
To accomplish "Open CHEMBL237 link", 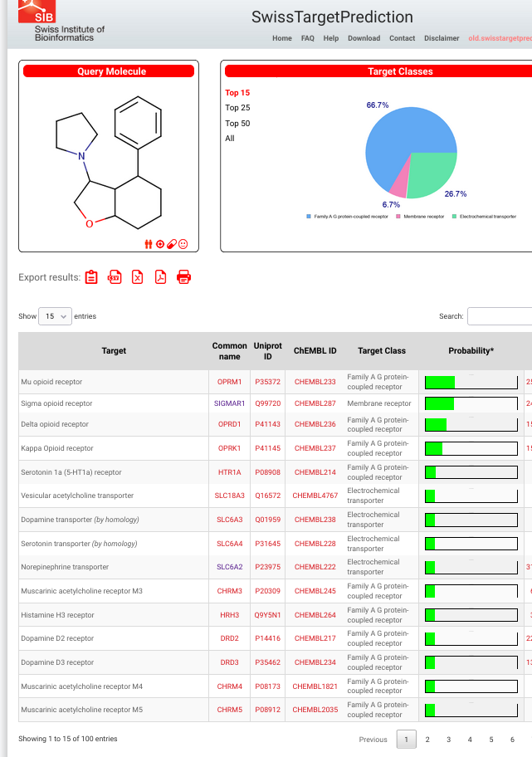I will [x=315, y=448].
